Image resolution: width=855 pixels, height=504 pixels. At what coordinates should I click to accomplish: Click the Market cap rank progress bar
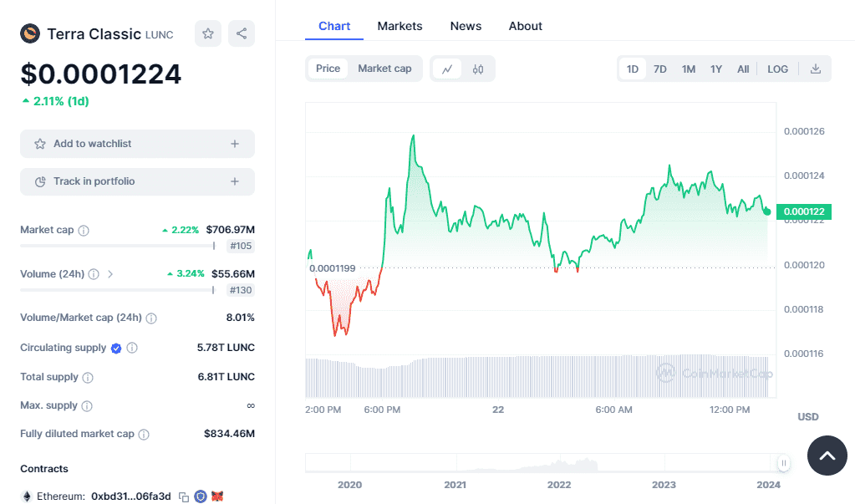tap(118, 246)
